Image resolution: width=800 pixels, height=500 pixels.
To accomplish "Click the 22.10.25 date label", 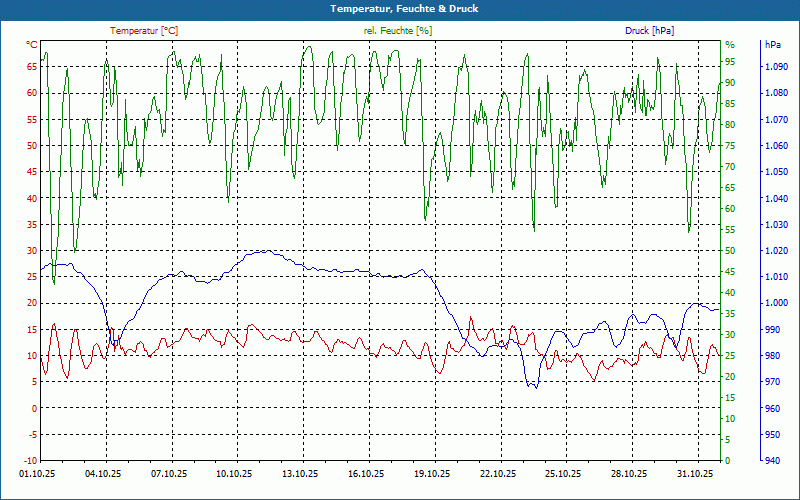I will (497, 474).
